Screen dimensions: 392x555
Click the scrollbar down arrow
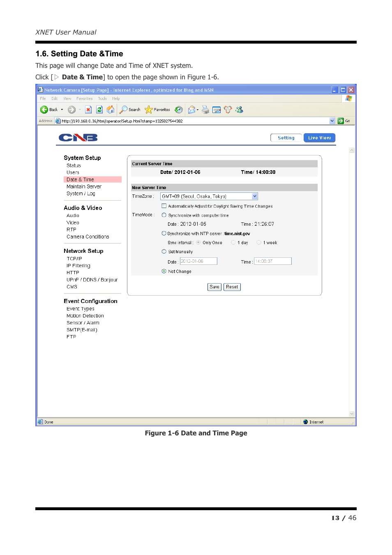click(x=352, y=414)
